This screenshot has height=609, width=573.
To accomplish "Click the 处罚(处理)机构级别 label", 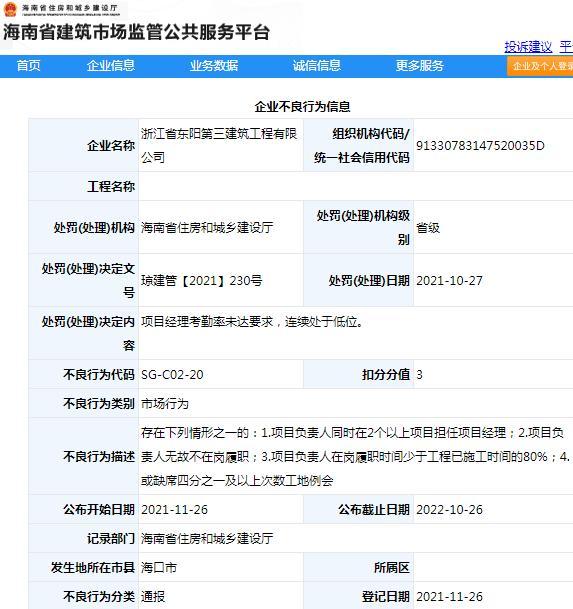I will pos(363,228).
